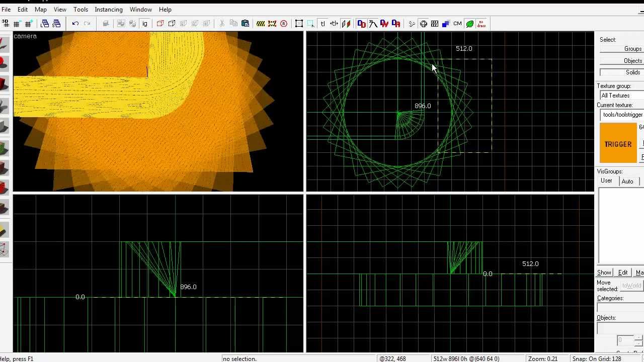Open the Objects dropdown
The image size is (644, 362).
click(620, 328)
